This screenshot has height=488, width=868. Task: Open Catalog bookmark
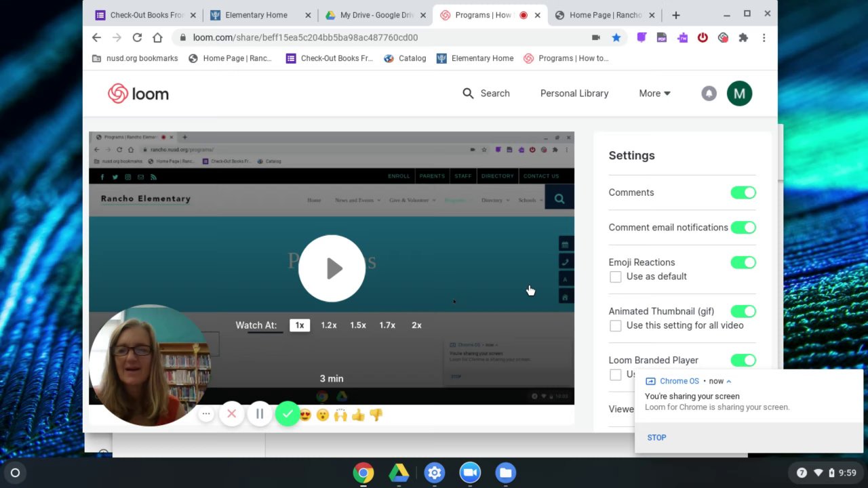point(405,58)
